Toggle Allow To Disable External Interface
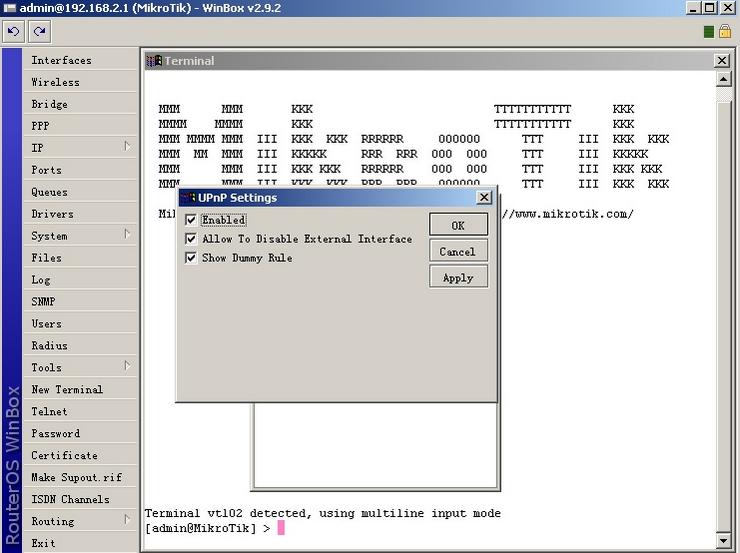Screen dimensions: 740x553 pos(191,239)
